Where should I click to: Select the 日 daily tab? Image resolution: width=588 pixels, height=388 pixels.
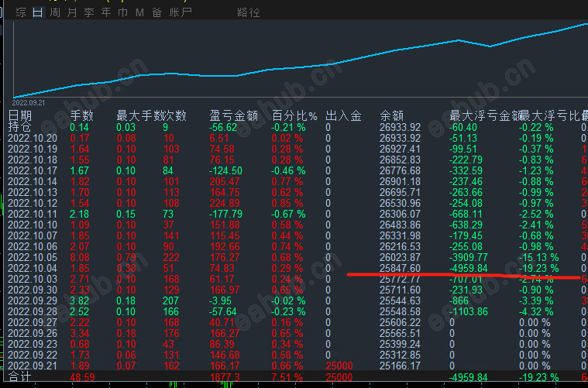(x=38, y=12)
